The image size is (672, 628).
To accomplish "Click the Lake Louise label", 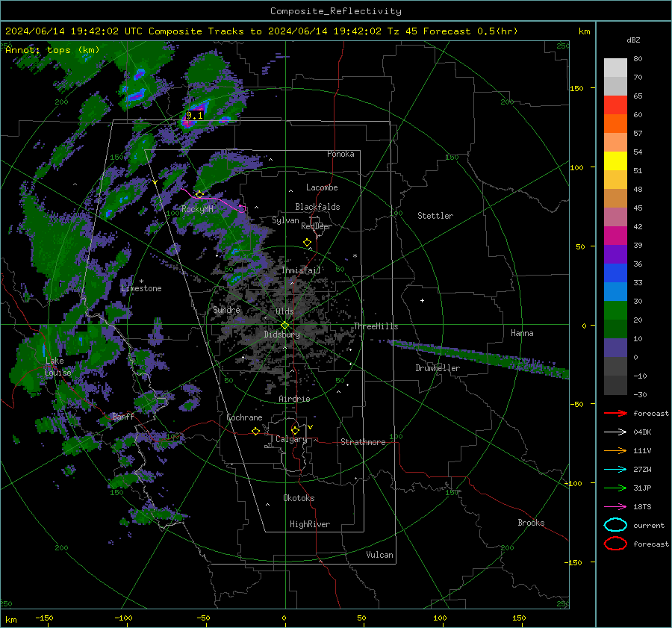I will [57, 367].
